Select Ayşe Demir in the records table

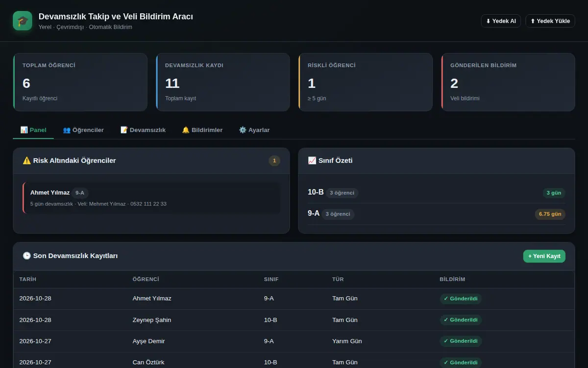point(148,341)
